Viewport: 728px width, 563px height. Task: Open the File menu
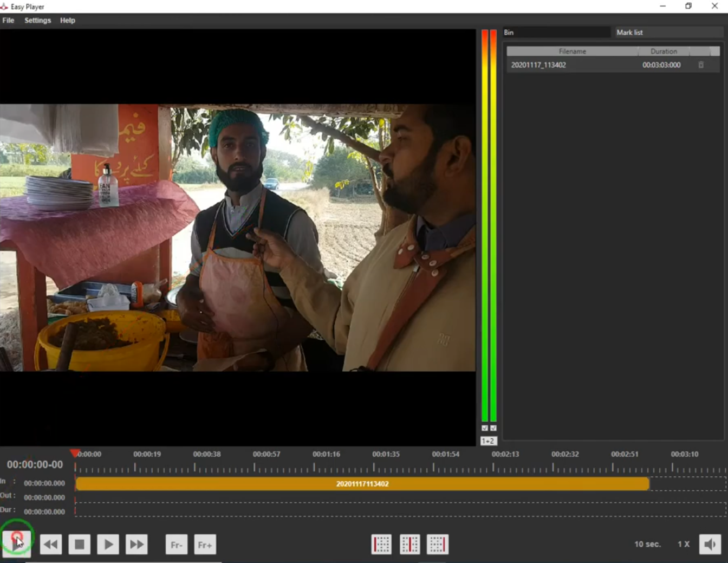[8, 20]
